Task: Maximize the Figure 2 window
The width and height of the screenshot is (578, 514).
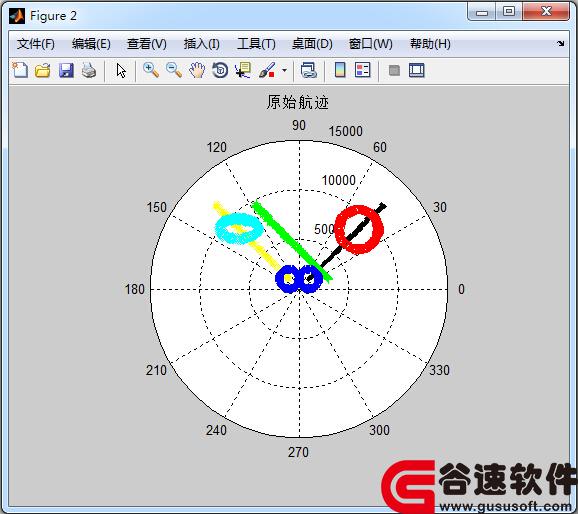Action: coord(509,11)
